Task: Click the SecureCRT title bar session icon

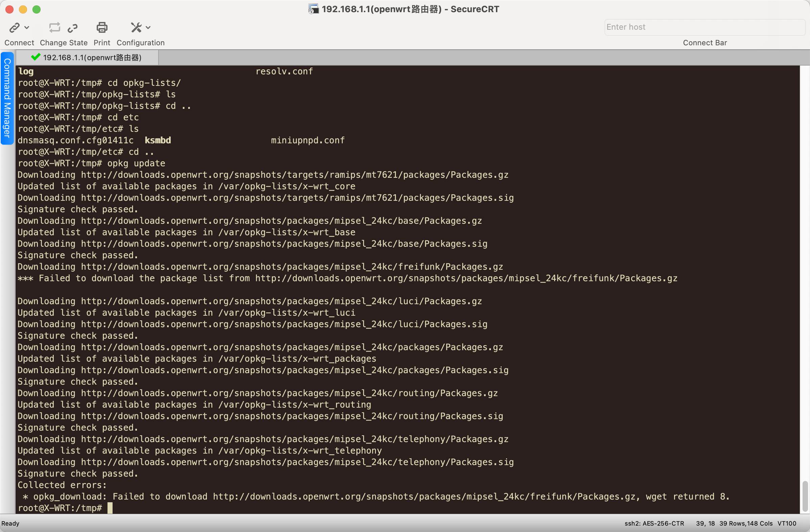Action: pos(313,9)
